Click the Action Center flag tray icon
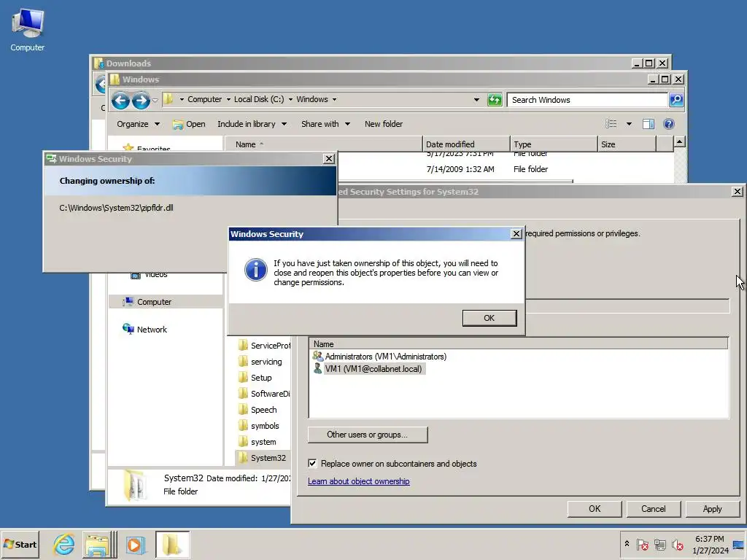 [642, 544]
